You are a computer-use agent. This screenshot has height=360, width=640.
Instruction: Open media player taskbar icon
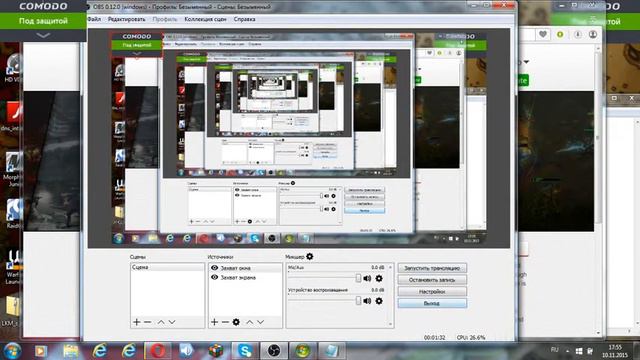40,351
